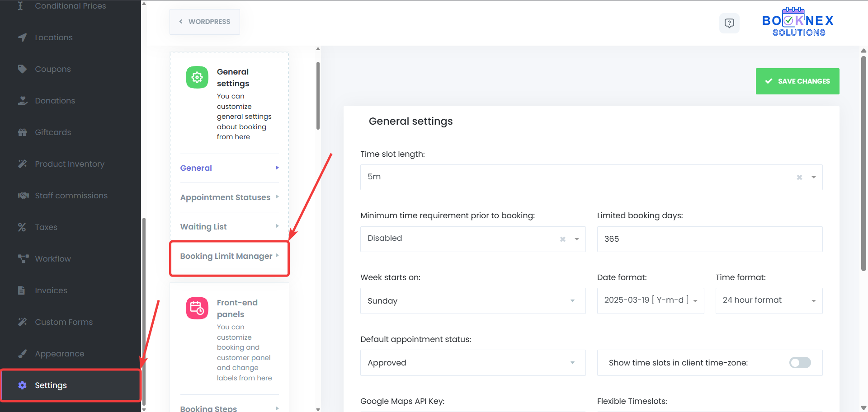This screenshot has height=412, width=868.
Task: Open Coupons via the tag icon
Action: [23, 69]
